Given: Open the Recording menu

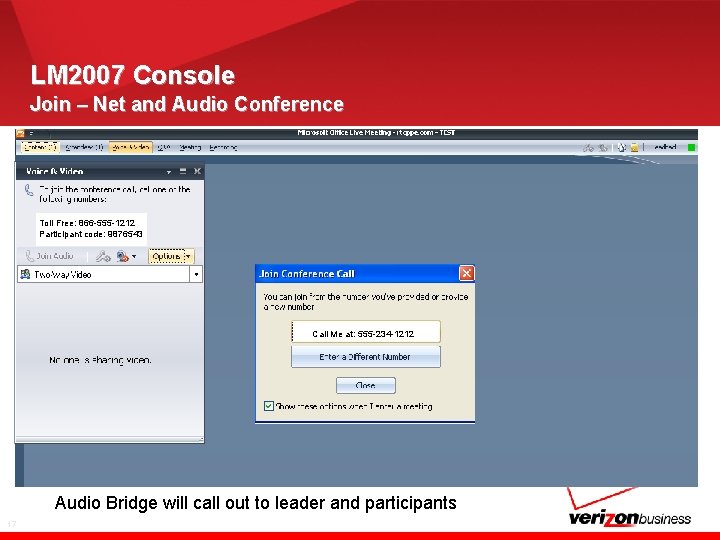Looking at the screenshot, I should coord(223,147).
